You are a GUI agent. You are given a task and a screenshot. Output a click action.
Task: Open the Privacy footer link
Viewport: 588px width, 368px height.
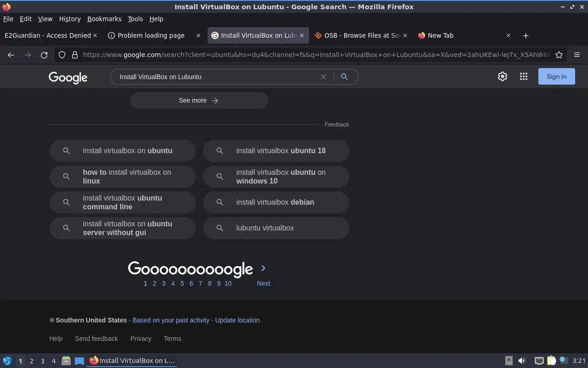click(x=141, y=339)
